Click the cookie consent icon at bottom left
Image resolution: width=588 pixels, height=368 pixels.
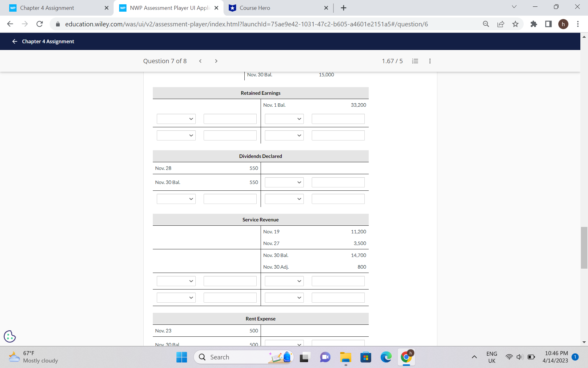tap(9, 336)
